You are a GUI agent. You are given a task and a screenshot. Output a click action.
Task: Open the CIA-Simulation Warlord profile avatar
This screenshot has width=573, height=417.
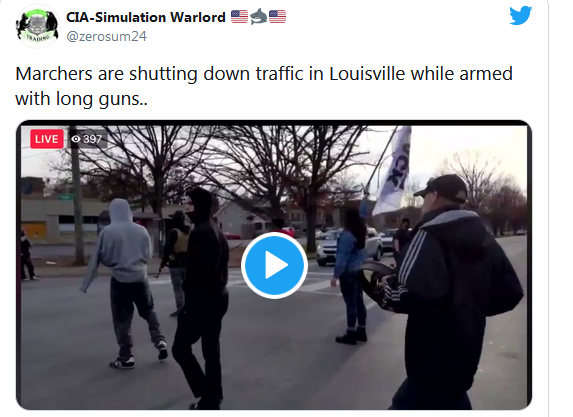(x=37, y=25)
